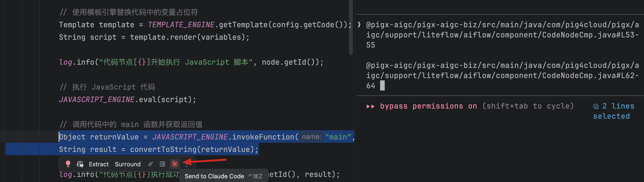Click the AI chat bubbles icon
Screen dimensions: 644x182
tap(80, 164)
